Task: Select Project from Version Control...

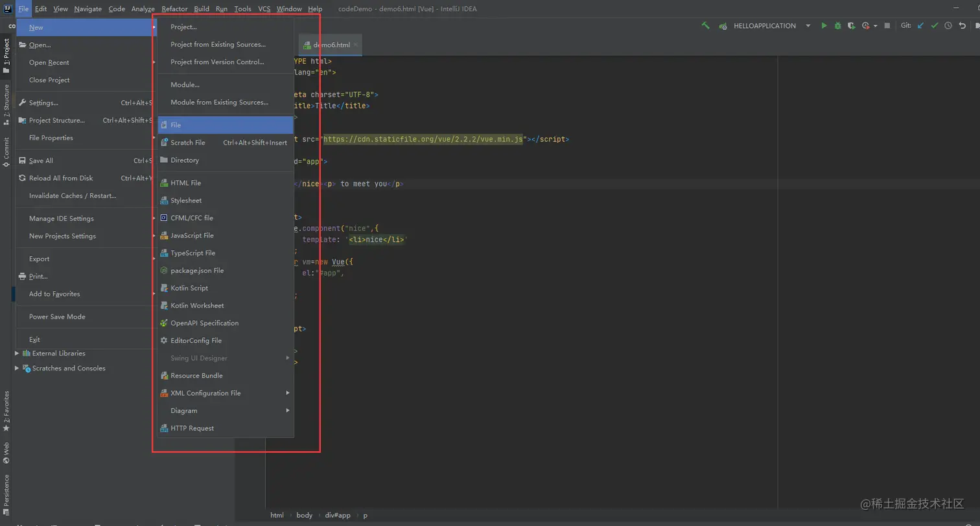Action: click(x=226, y=62)
